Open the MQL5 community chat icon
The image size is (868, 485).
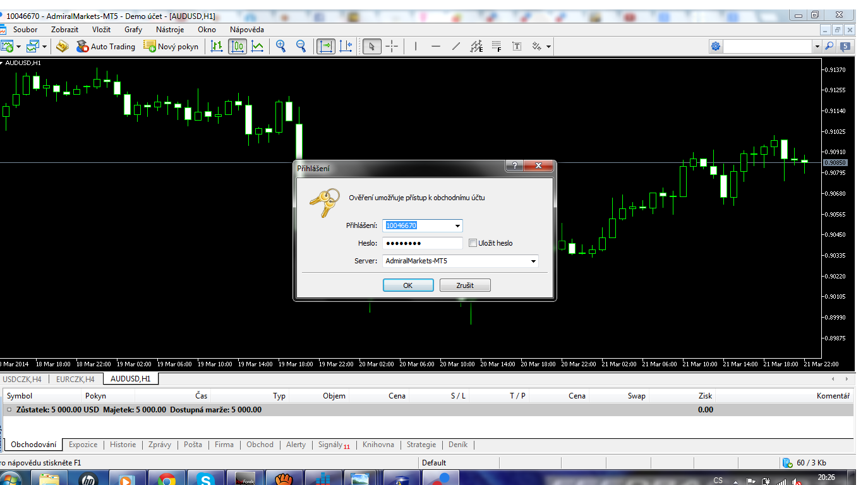click(845, 46)
